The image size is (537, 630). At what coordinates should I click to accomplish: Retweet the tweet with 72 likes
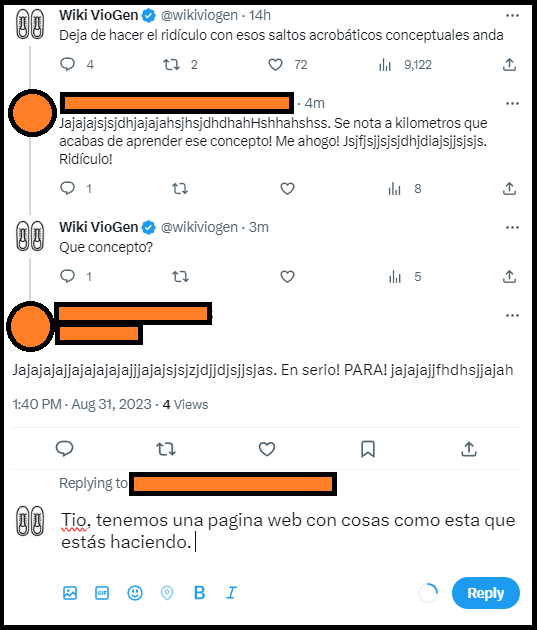coord(172,65)
